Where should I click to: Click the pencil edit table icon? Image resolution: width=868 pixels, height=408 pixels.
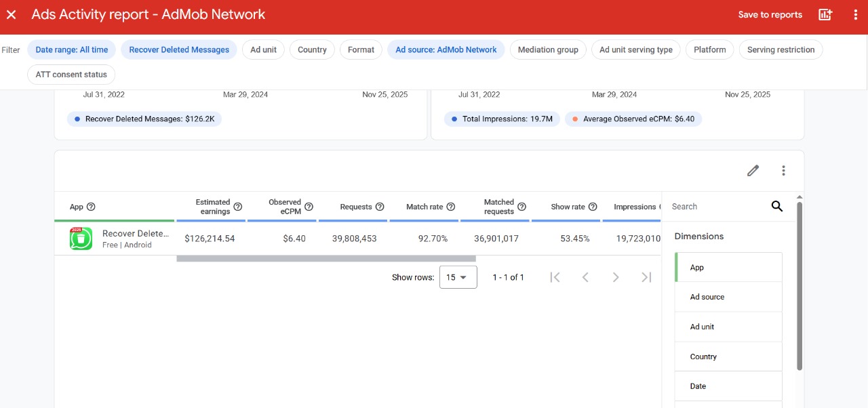pos(753,171)
